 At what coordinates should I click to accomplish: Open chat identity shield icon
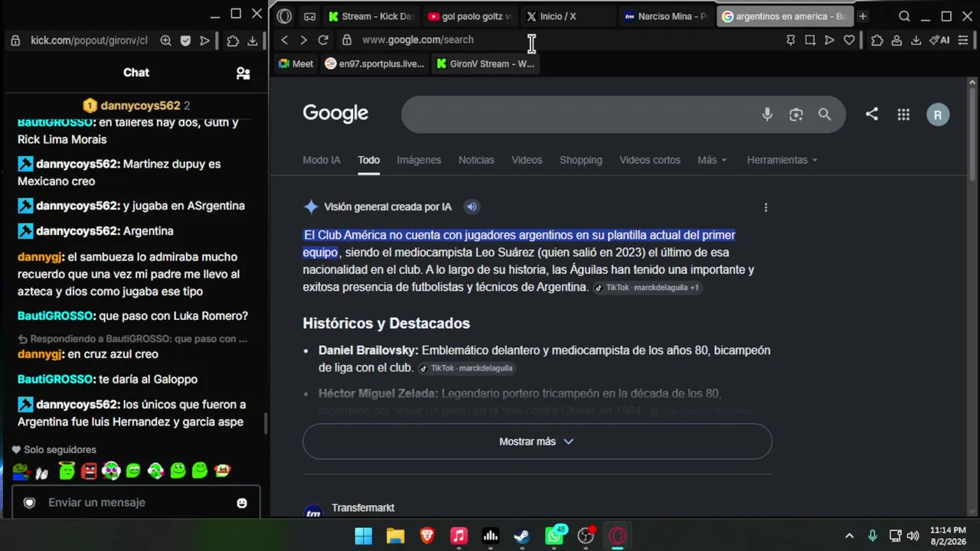tap(29, 503)
